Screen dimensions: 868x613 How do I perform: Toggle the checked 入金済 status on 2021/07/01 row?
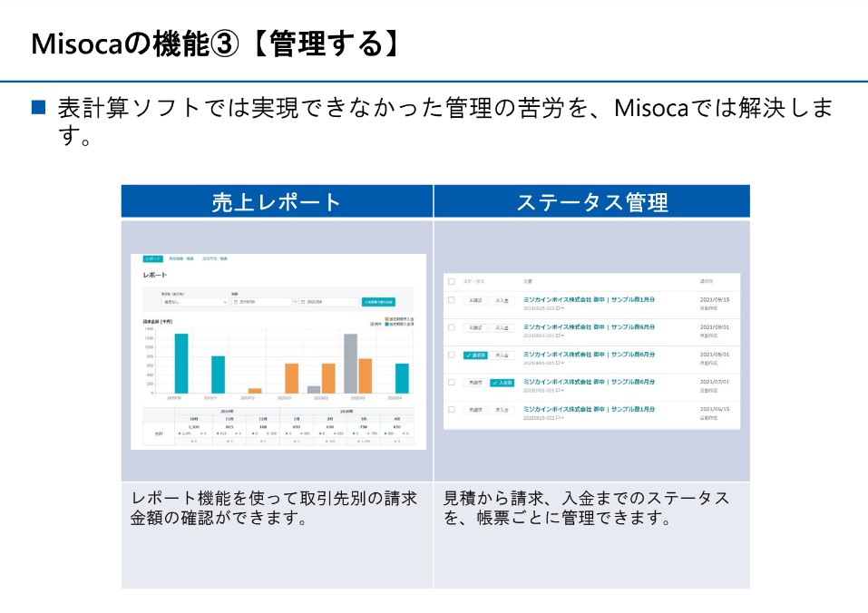coord(502,383)
